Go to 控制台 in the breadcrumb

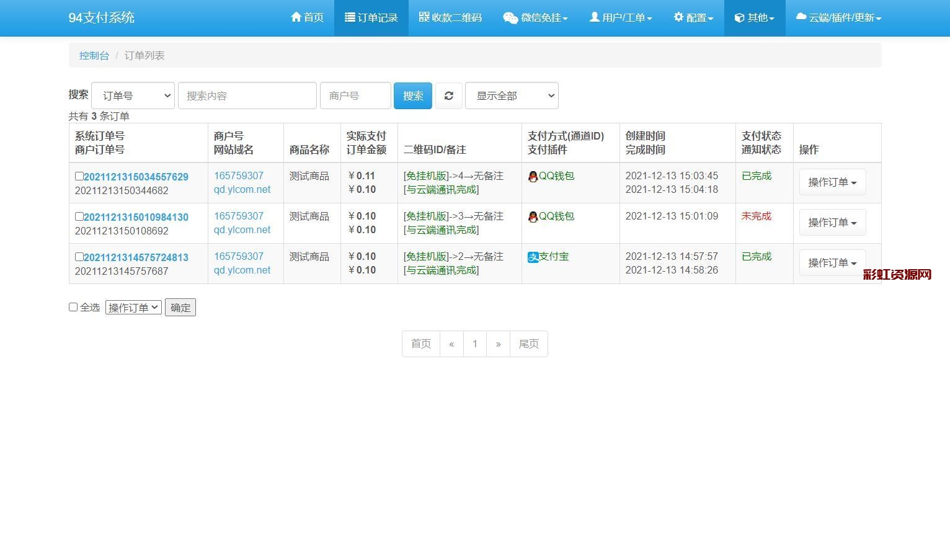pyautogui.click(x=94, y=55)
